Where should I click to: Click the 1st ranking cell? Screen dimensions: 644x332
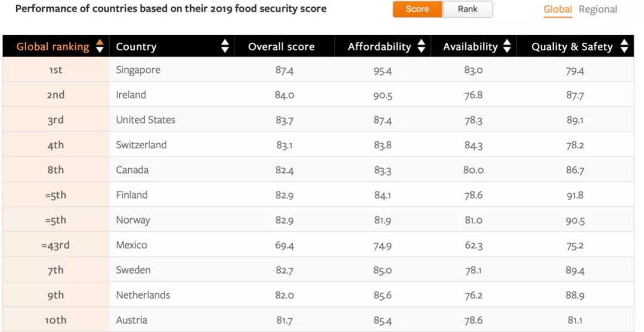55,70
